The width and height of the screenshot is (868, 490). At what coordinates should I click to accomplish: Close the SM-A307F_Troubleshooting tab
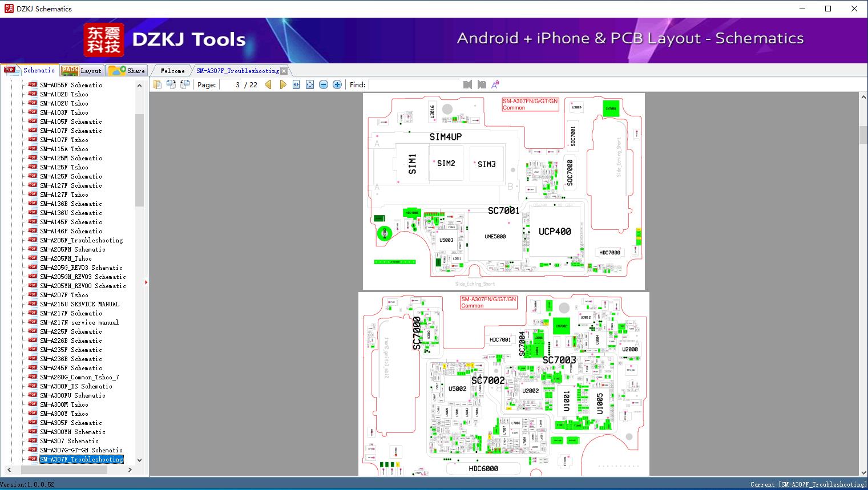pyautogui.click(x=284, y=71)
